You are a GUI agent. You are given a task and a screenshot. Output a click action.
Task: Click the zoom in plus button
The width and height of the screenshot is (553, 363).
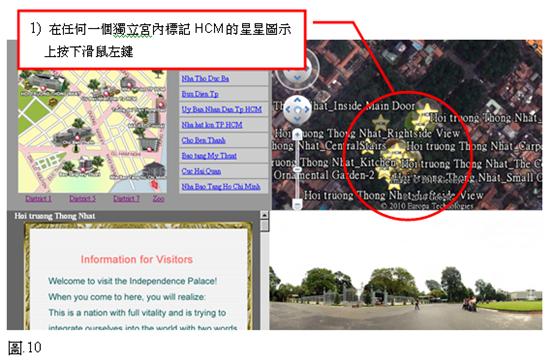(298, 134)
